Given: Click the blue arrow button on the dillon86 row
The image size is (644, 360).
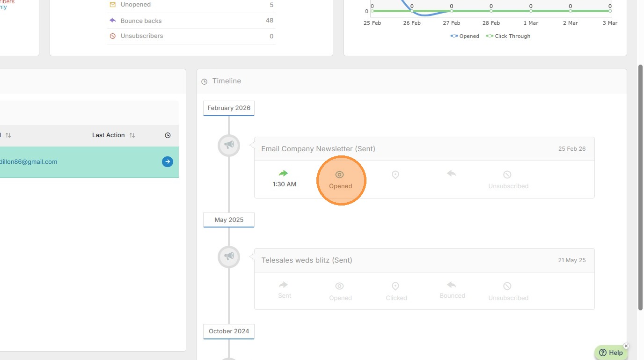Looking at the screenshot, I should coord(168,162).
